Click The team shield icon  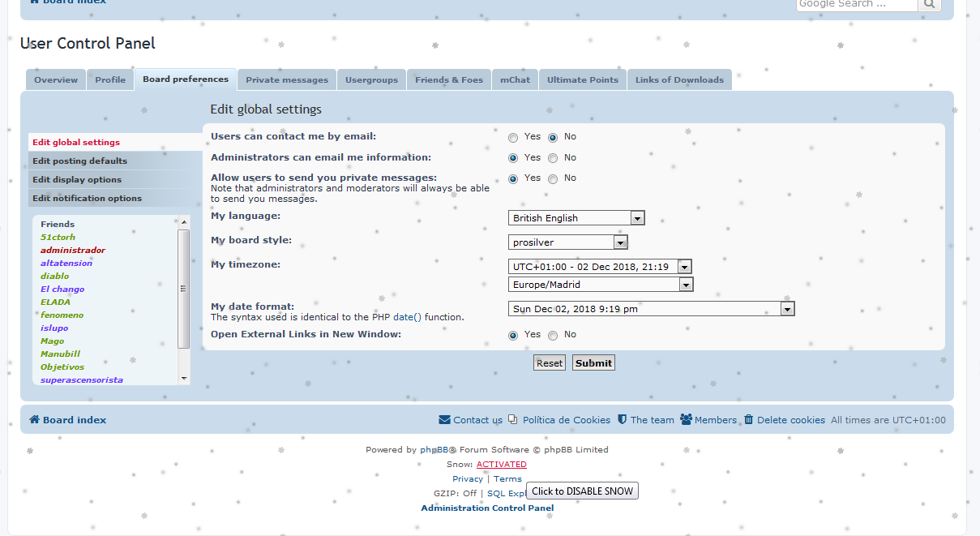pyautogui.click(x=622, y=420)
